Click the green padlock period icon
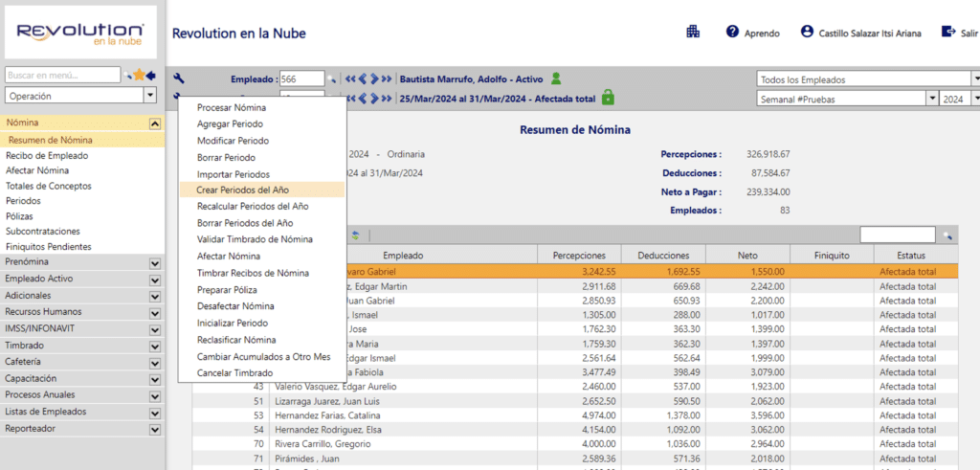 pos(607,98)
